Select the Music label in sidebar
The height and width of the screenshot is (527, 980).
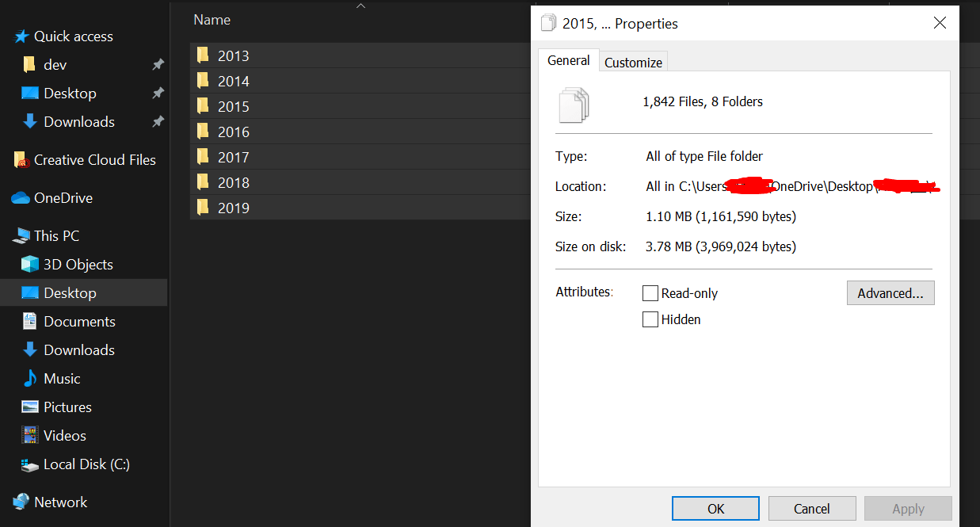tap(62, 379)
